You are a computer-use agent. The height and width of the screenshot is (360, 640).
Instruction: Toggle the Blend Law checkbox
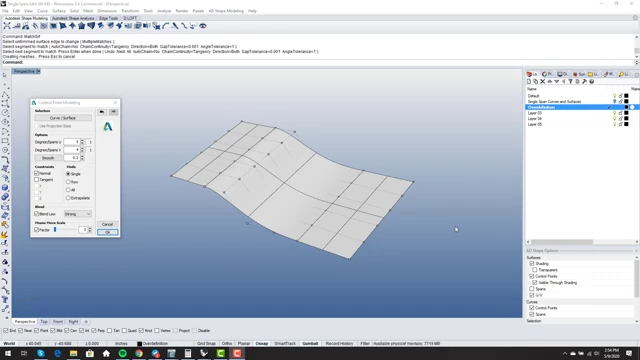37,214
